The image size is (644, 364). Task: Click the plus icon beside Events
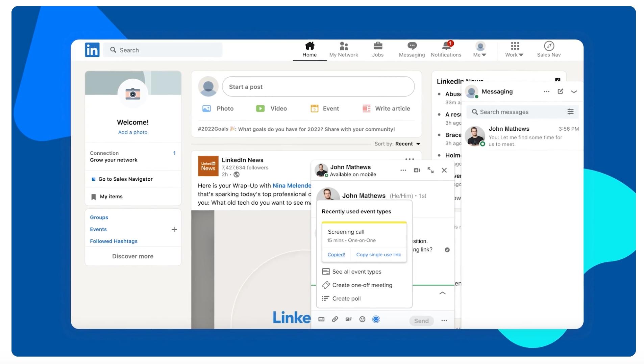(174, 230)
